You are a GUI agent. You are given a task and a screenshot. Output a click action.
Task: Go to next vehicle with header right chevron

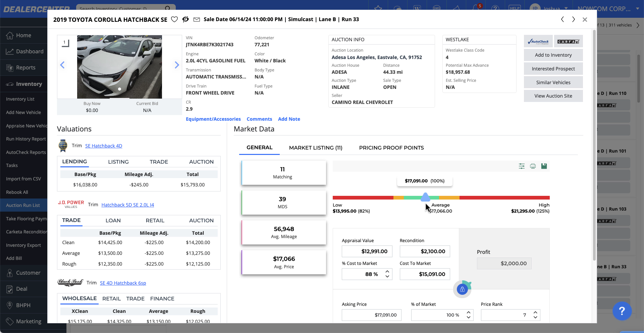coord(574,19)
